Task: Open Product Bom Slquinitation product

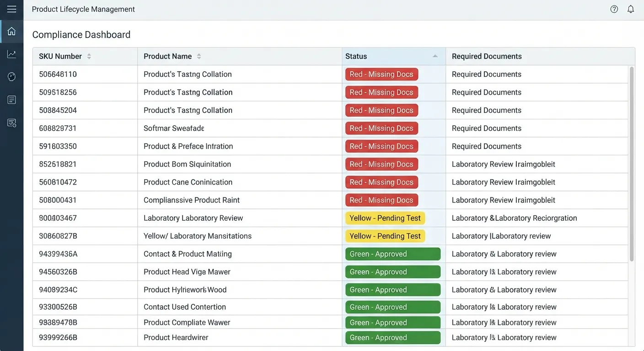Action: coord(187,164)
